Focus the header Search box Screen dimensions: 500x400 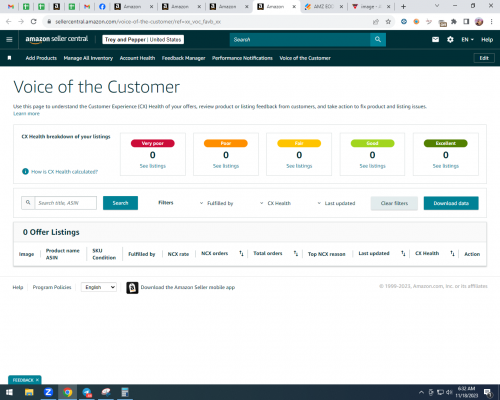(300, 39)
